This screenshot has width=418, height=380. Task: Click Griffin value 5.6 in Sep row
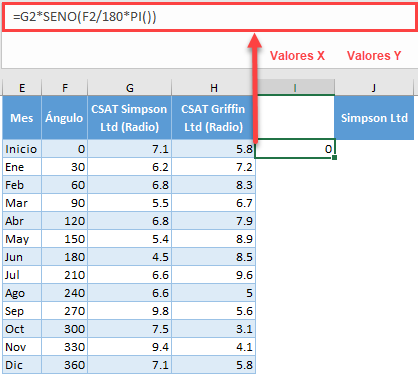tap(213, 311)
